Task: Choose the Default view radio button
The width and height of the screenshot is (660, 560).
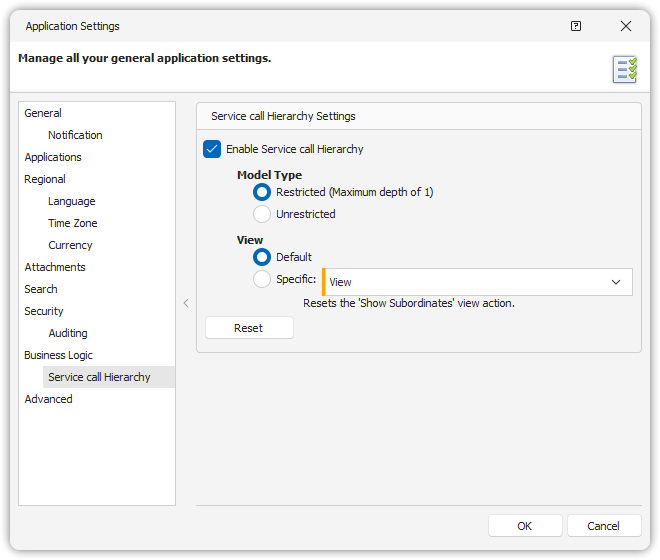Action: pyautogui.click(x=262, y=257)
